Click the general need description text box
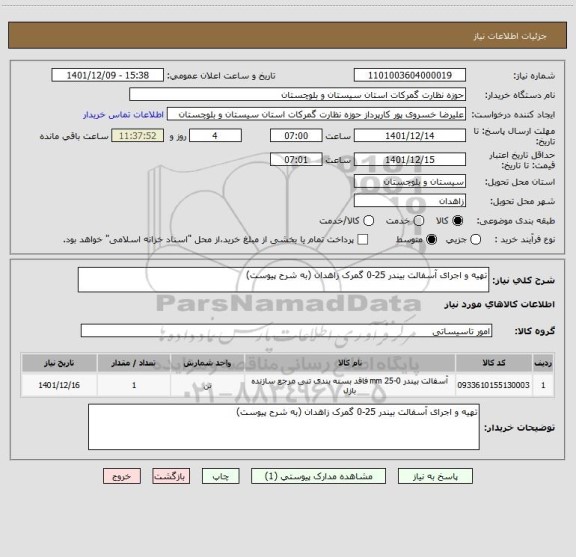Image resolution: width=576 pixels, height=557 pixels. pos(284,280)
